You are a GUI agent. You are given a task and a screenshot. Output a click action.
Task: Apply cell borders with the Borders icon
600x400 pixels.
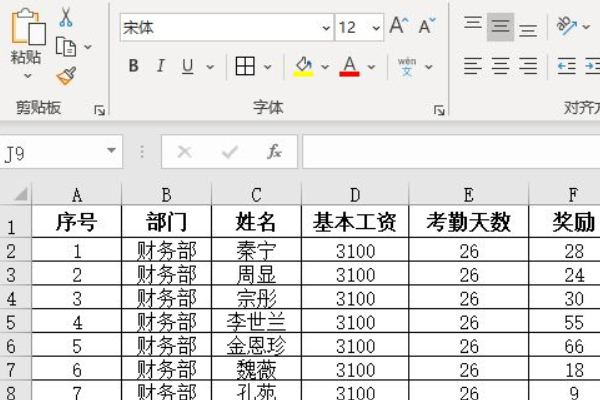245,66
